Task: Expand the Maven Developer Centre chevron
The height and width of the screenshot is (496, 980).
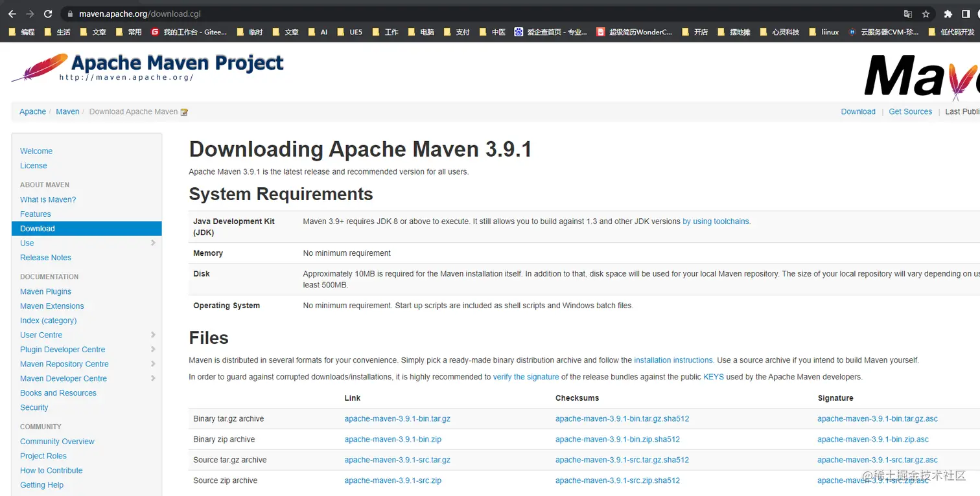Action: pos(153,378)
